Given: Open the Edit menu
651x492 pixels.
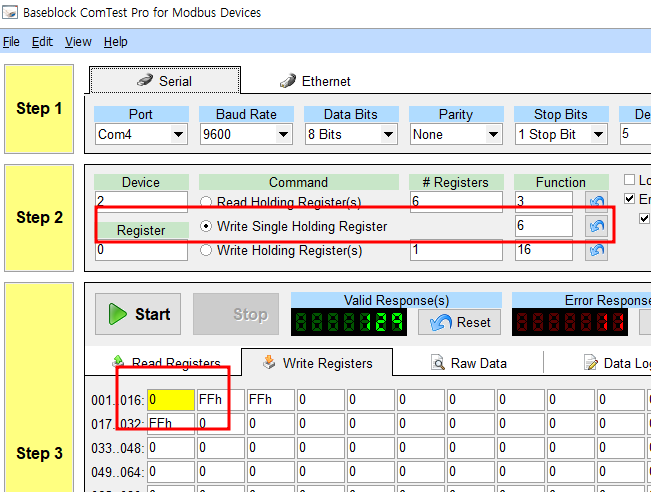Looking at the screenshot, I should click(x=42, y=42).
